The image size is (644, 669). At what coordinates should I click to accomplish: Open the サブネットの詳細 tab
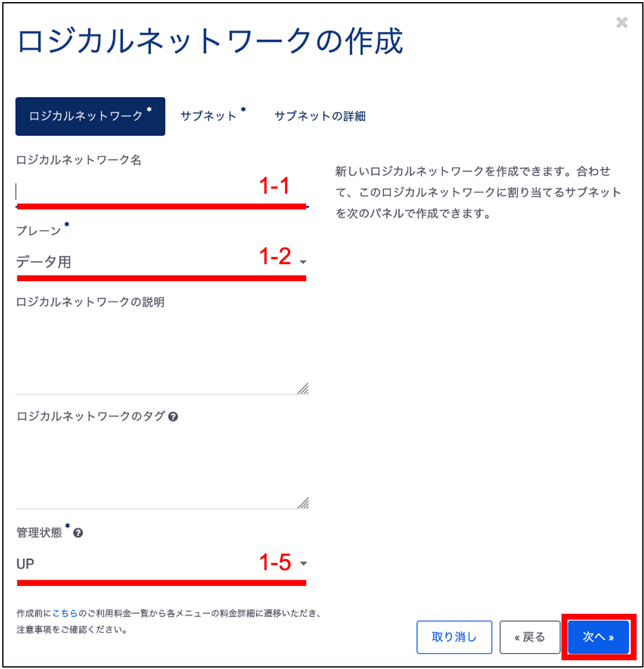pyautogui.click(x=320, y=116)
